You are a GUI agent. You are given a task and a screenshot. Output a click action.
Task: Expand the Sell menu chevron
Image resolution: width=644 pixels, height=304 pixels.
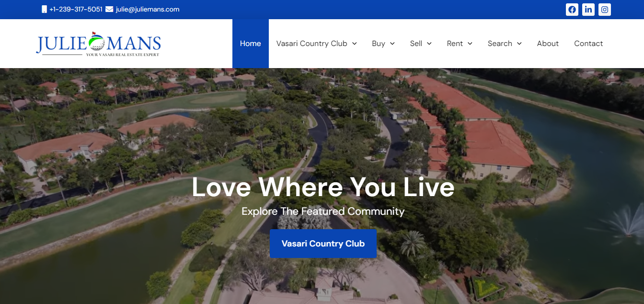[429, 44]
